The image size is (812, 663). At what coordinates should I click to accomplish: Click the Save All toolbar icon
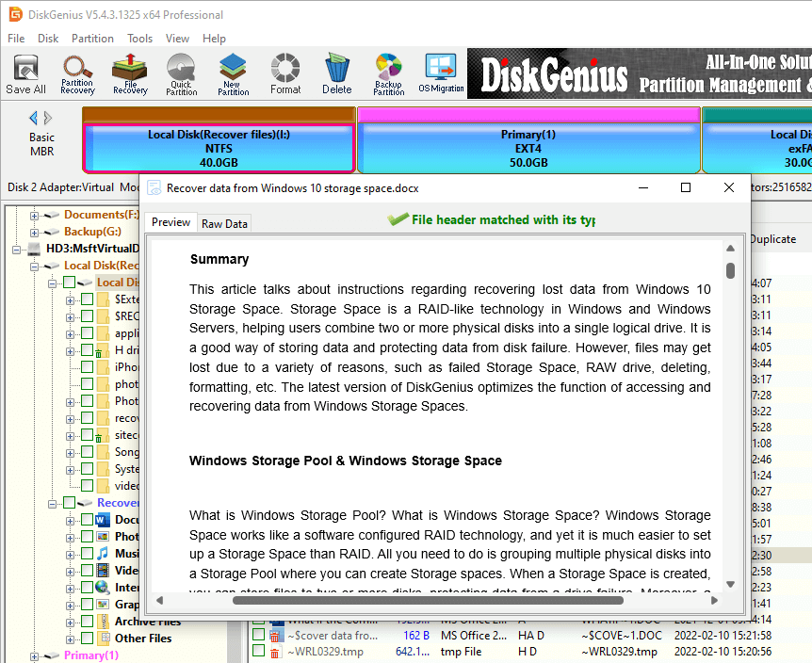tap(25, 73)
